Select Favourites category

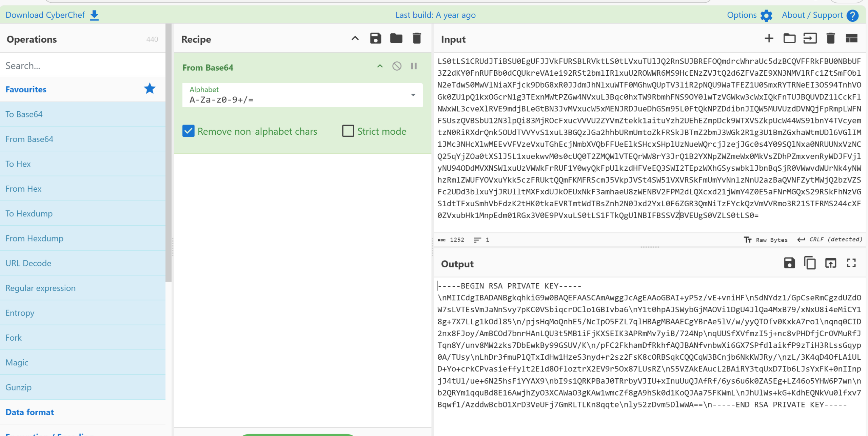click(26, 90)
